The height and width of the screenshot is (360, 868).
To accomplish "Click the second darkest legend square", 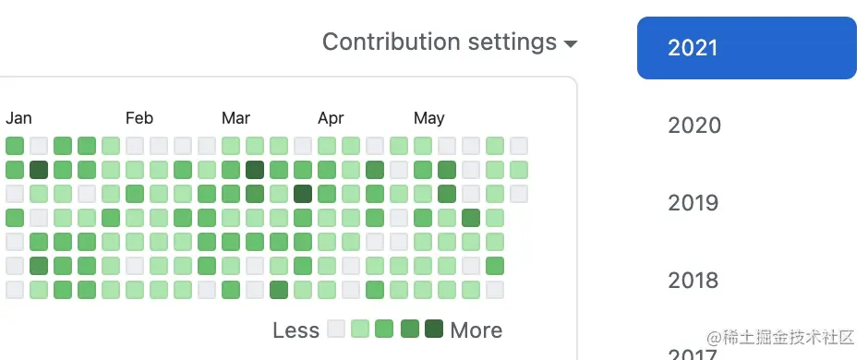I will [410, 329].
